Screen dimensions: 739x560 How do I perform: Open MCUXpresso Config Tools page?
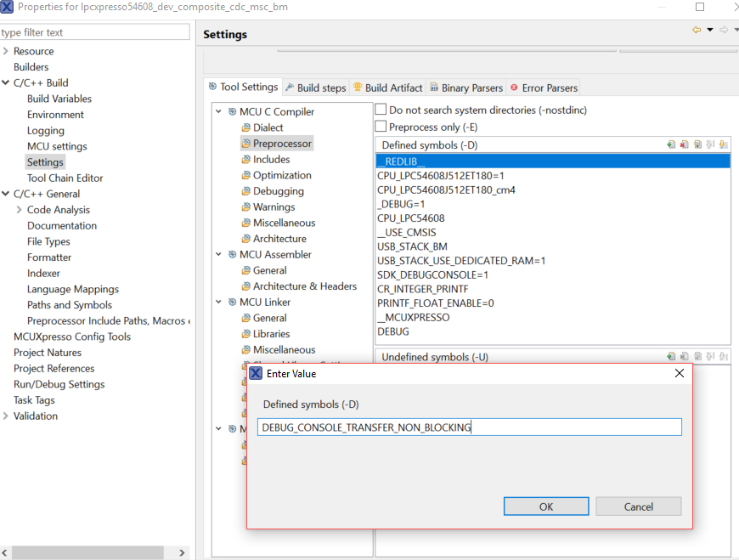72,337
